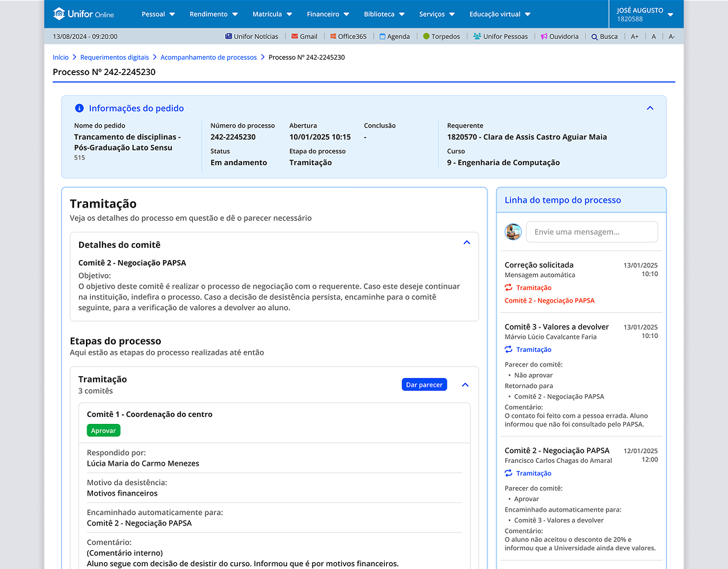Reset font size with A button
The image size is (728, 569).
tap(654, 36)
